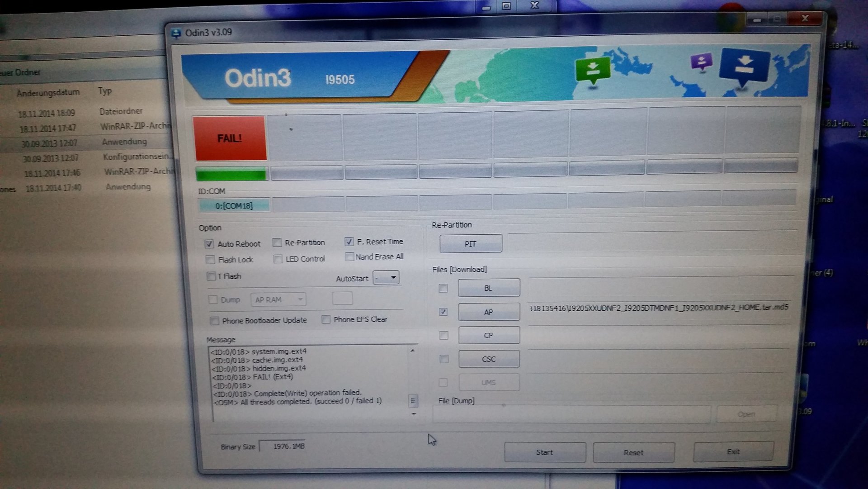Image resolution: width=868 pixels, height=489 pixels.
Task: Click the AP file button
Action: (489, 312)
